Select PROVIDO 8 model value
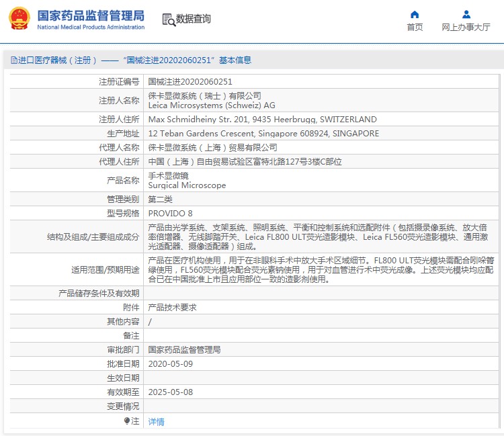The width and height of the screenshot is (504, 436). pyautogui.click(x=170, y=214)
